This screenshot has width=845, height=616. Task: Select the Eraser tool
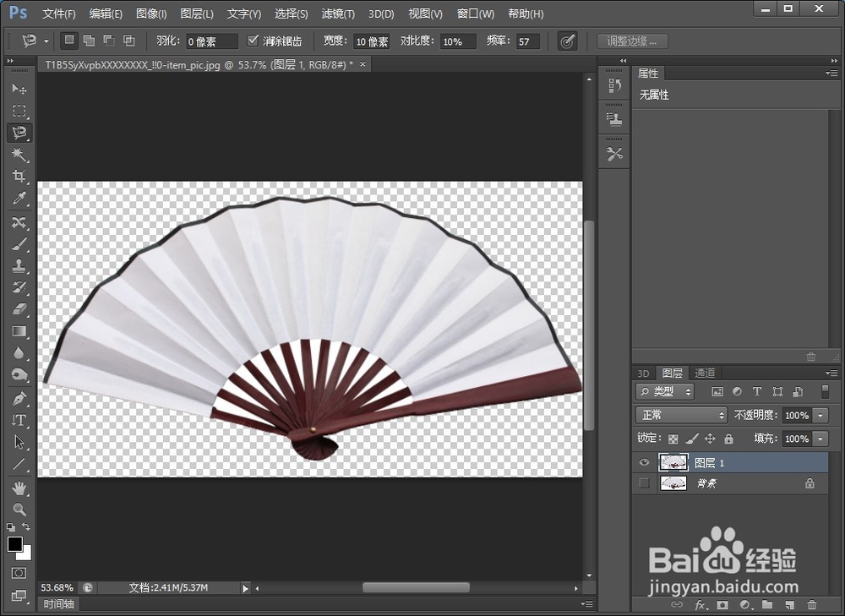(19, 308)
